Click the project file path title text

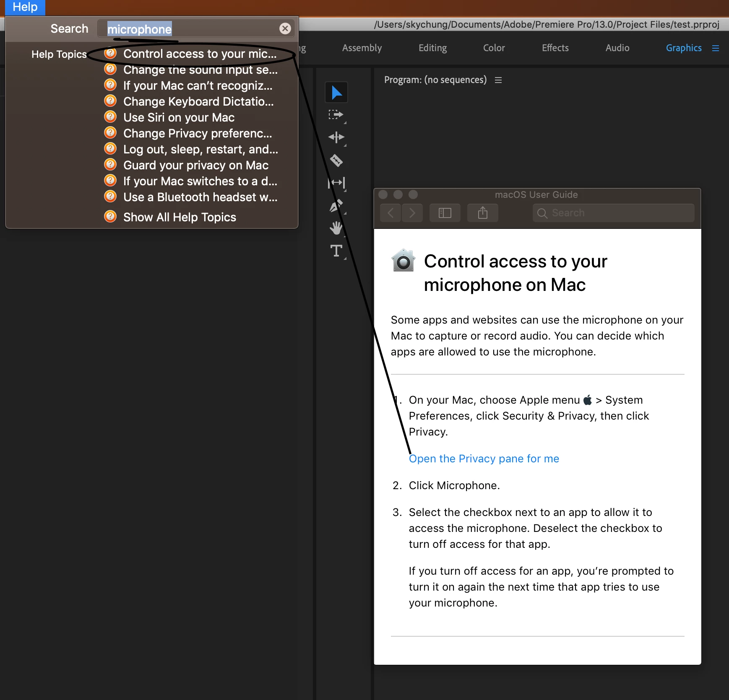547,24
